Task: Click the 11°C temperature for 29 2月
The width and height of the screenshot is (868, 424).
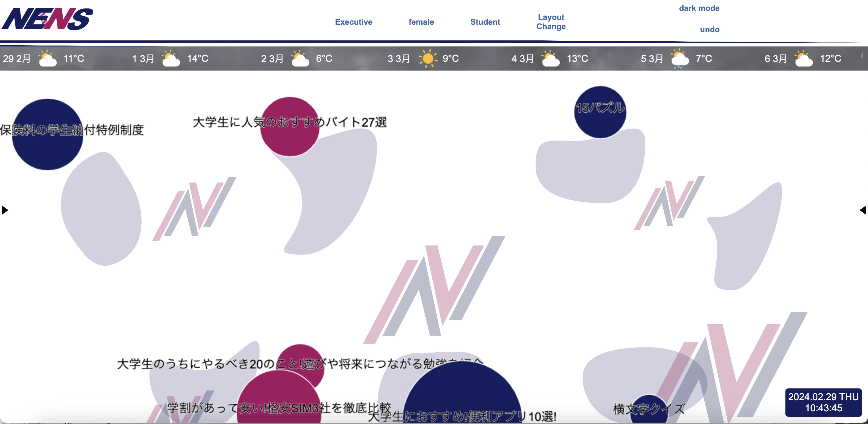Action: (74, 59)
